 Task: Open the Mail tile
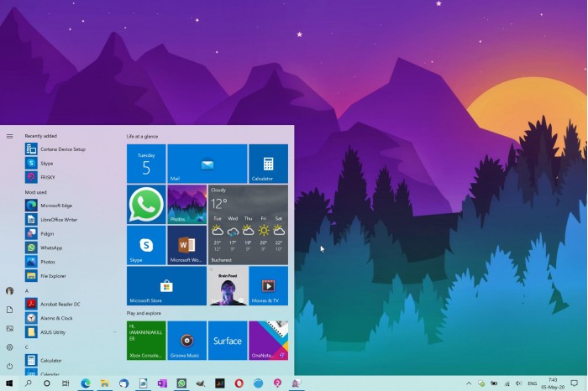207,164
